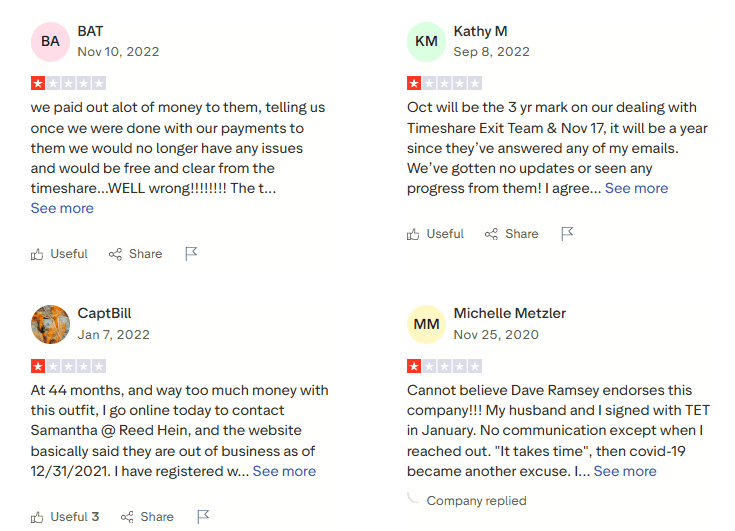Click share icon on CaptBill's review
The height and width of the screenshot is (531, 735).
click(128, 517)
